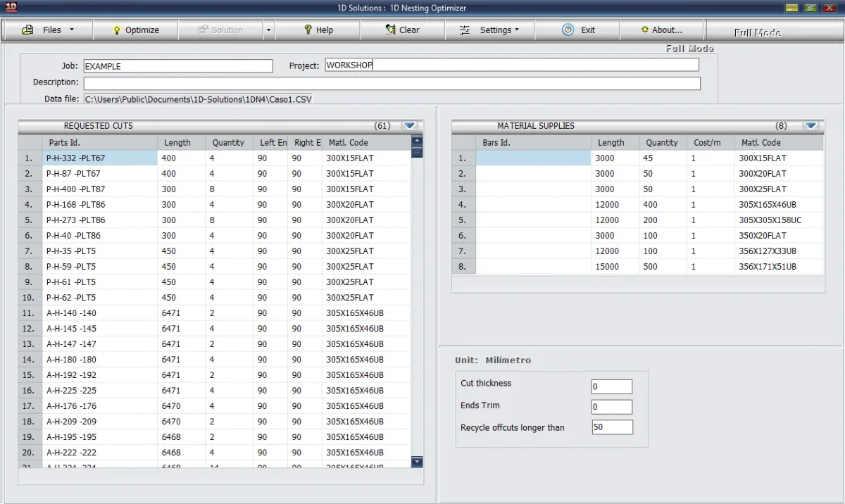Click the Help question-mark icon
This screenshot has height=504, width=845.
[308, 30]
